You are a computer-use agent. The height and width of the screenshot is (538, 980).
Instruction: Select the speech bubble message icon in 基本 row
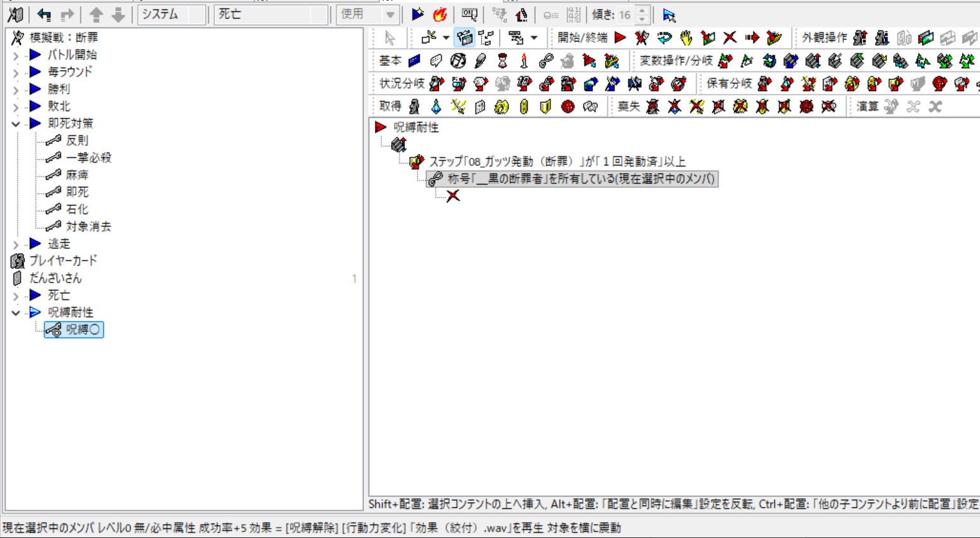[x=436, y=60]
